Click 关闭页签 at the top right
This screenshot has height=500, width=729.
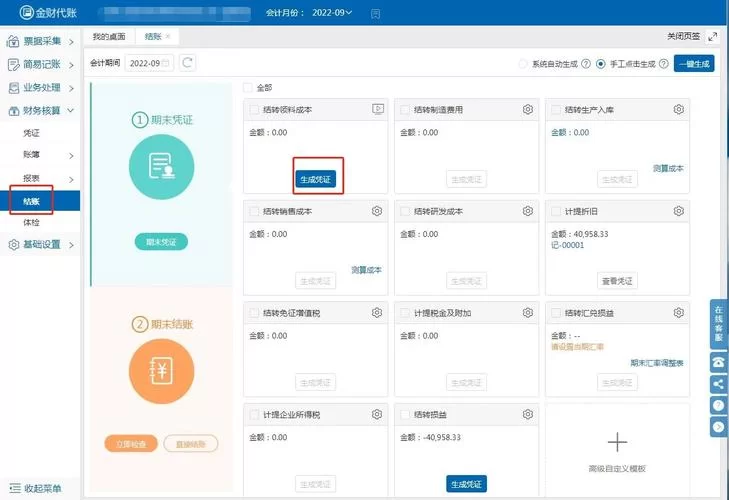683,36
